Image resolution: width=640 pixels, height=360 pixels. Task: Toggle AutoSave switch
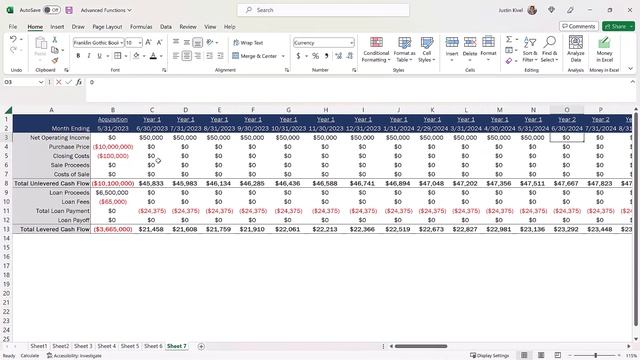52,10
